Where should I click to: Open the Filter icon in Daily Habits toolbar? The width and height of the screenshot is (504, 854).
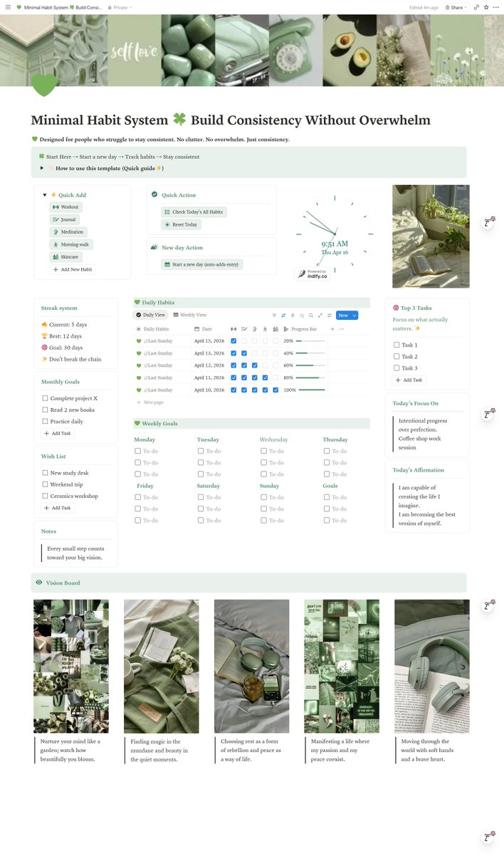pos(274,316)
